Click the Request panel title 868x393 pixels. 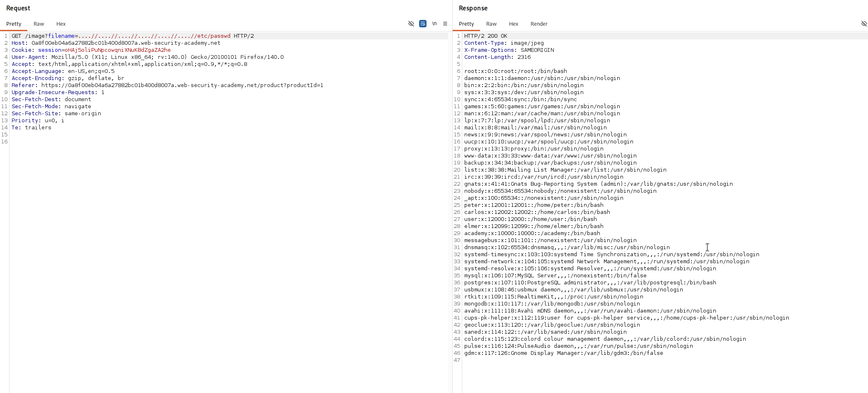point(18,8)
